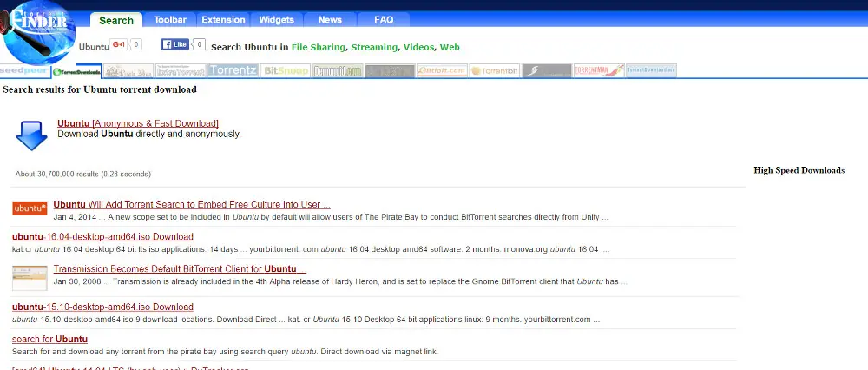Select the Btloft.com site logo

tap(442, 71)
